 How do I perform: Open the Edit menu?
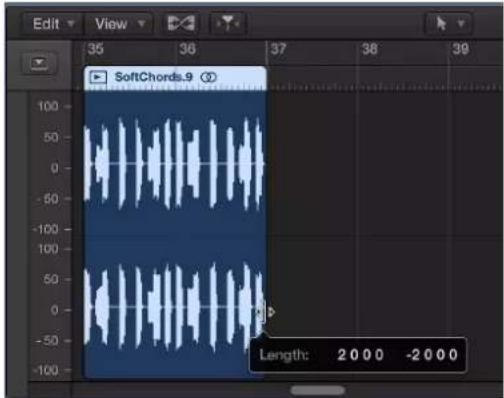coord(53,24)
